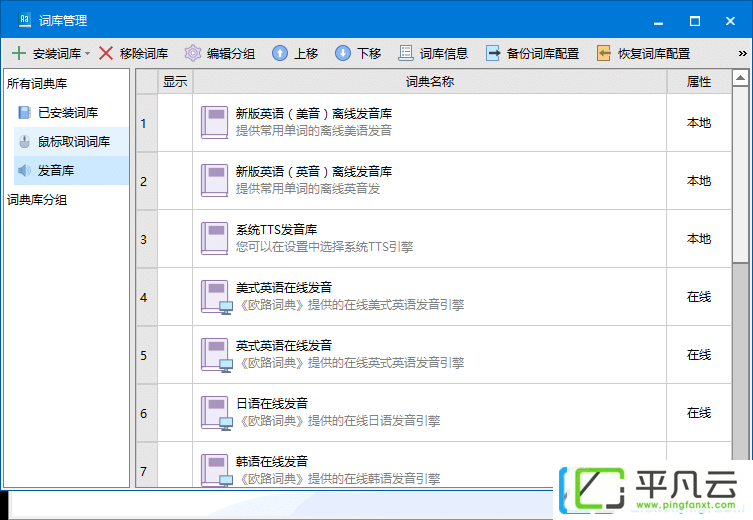Toggle 显示 cell for 日语在线发音
The image size is (753, 520).
pyautogui.click(x=175, y=413)
